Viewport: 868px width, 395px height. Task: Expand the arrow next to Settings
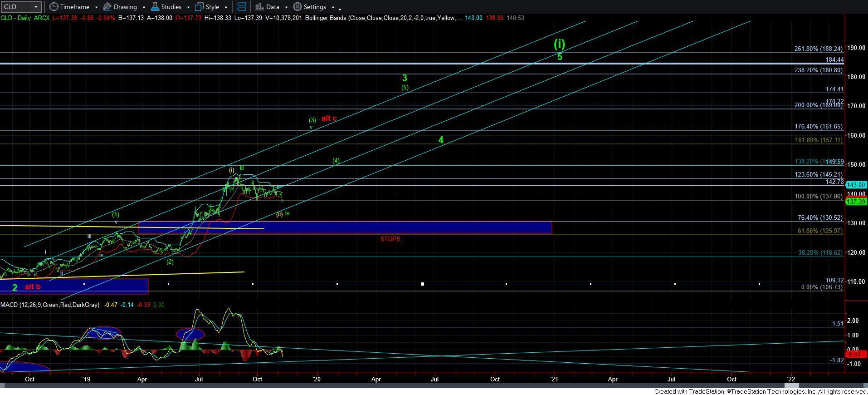(x=333, y=7)
